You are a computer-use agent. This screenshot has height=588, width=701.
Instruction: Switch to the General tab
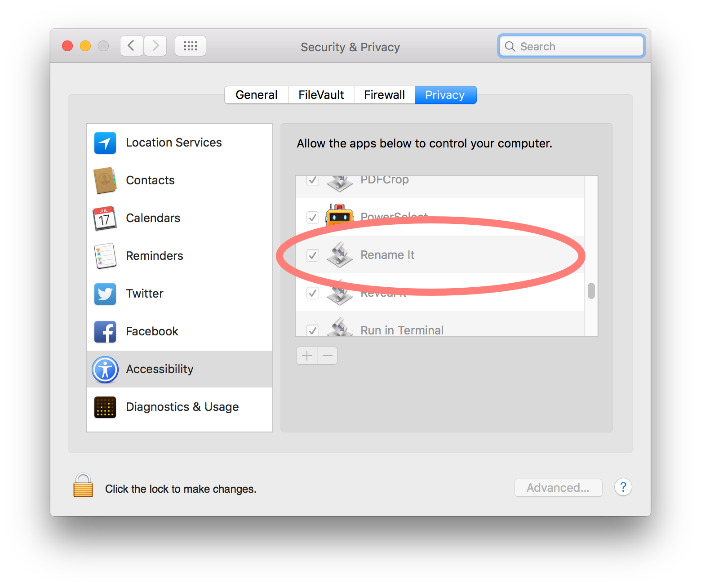pos(257,95)
